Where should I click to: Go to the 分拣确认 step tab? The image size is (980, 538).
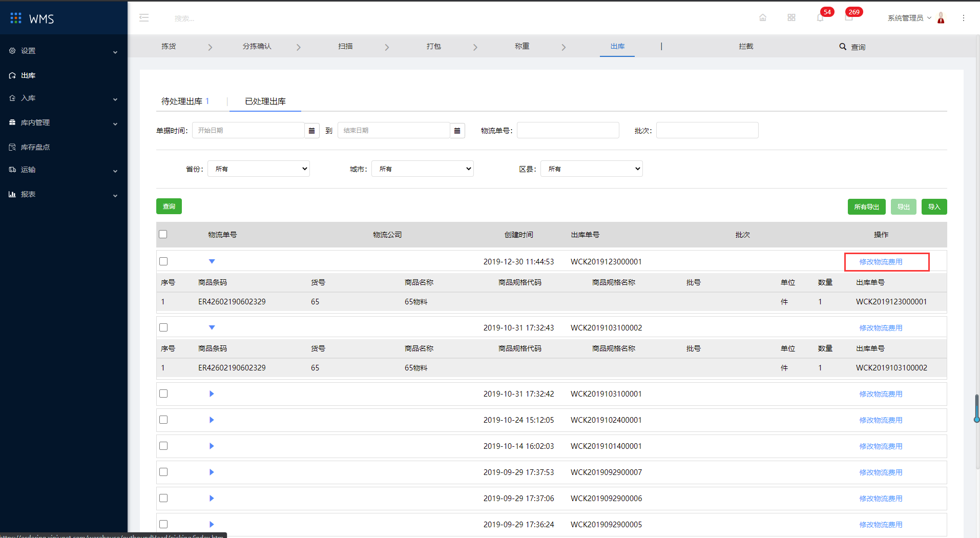257,46
